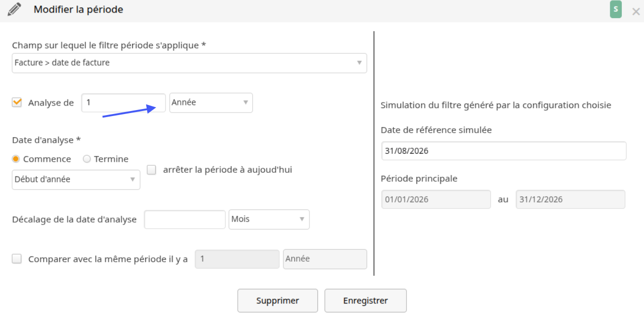Click the Période principale start date 01/01/2026
Viewport: 644px width, 316px height.
tap(436, 199)
